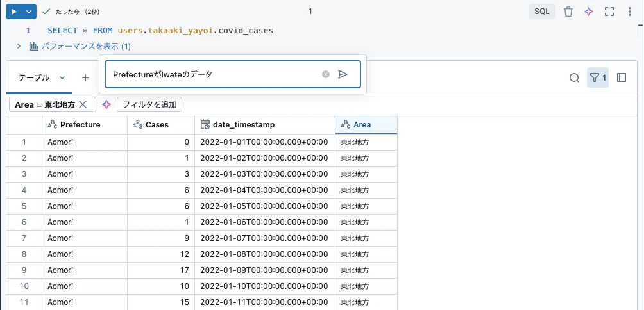Image resolution: width=644 pixels, height=310 pixels.
Task: Select the テーブル tab
Action: point(34,77)
